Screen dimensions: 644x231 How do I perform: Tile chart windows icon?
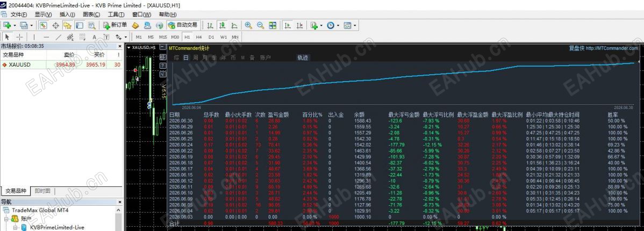[x=273, y=25]
